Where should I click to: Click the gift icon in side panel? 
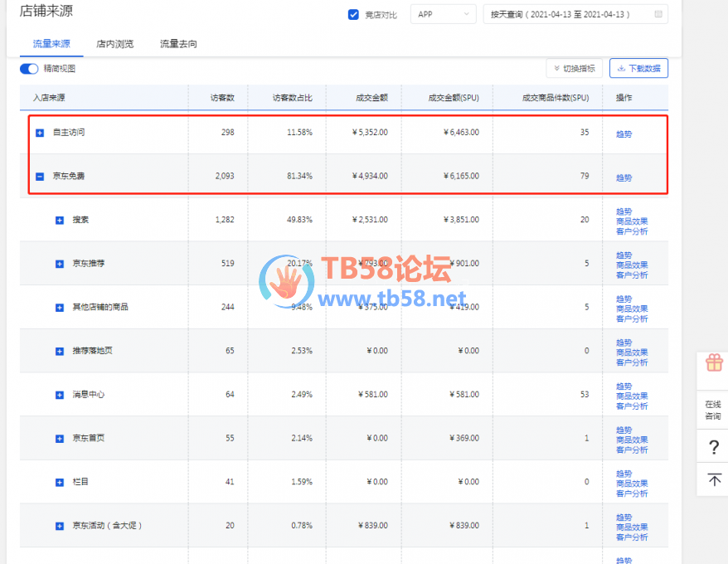[x=714, y=362]
